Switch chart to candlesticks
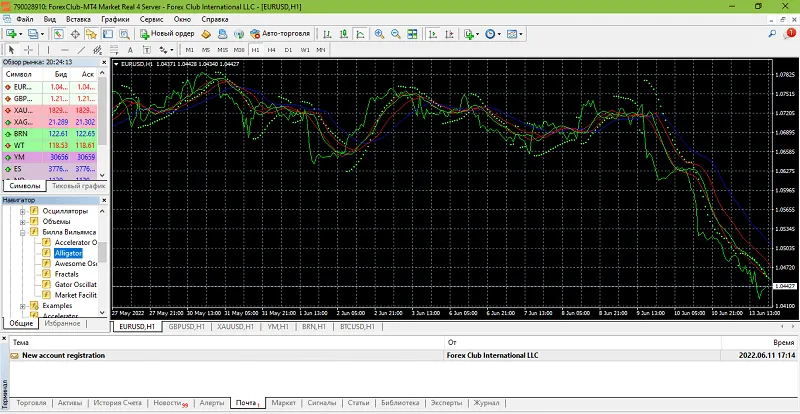Screen dimensions: 800x414 pos(344,34)
